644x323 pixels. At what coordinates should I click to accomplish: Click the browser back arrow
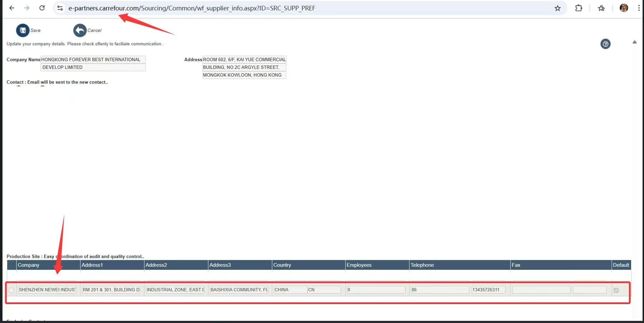(12, 8)
